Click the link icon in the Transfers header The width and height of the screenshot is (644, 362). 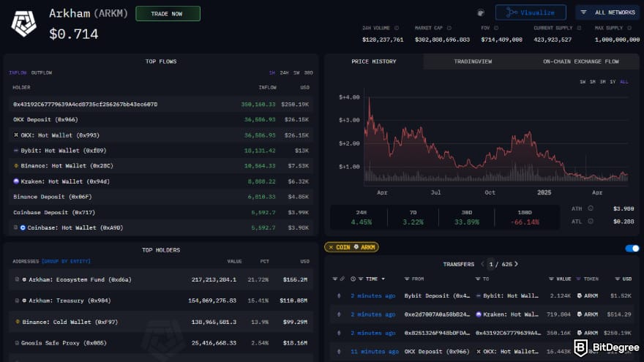click(342, 279)
